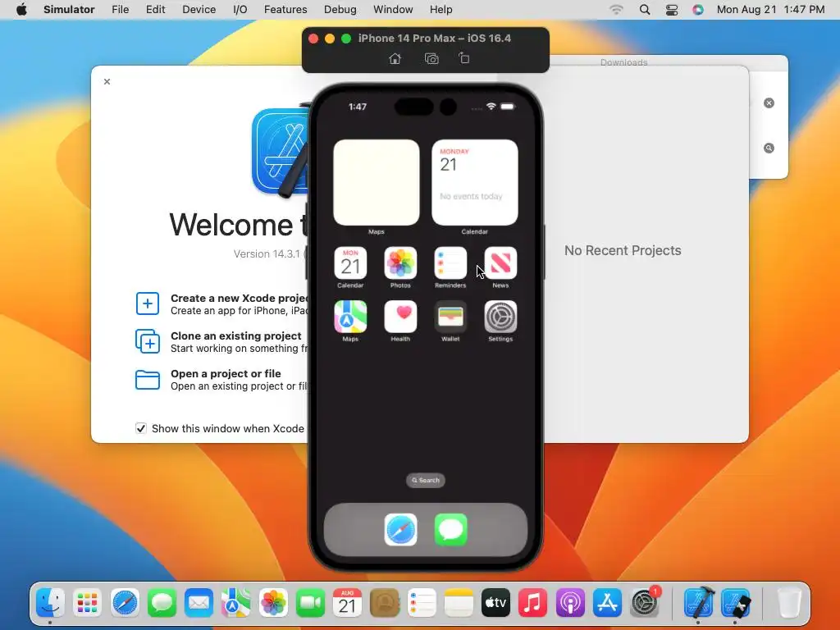Rotate the device using Simulator toolbar icon
This screenshot has height=630, width=840.
pyautogui.click(x=464, y=58)
